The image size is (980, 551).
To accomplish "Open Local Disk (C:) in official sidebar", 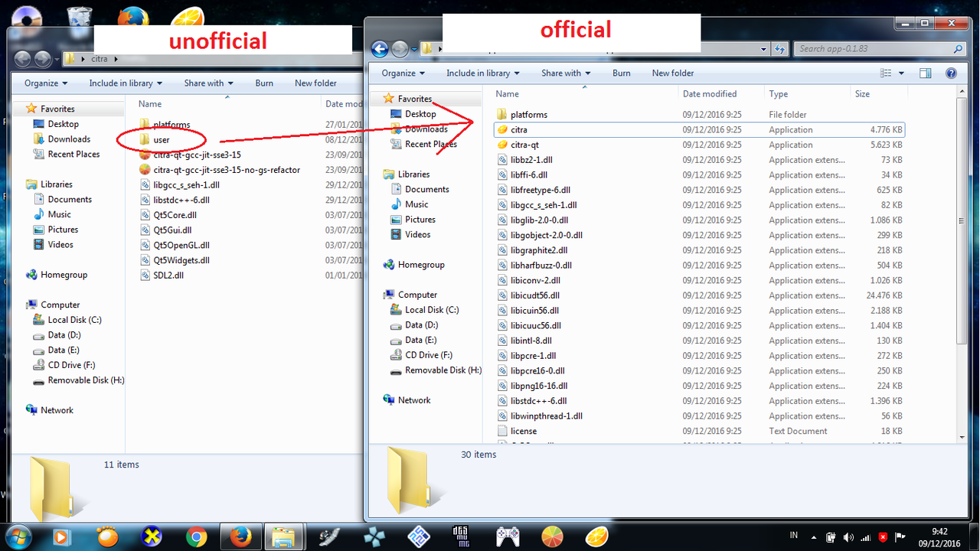I will [x=423, y=310].
